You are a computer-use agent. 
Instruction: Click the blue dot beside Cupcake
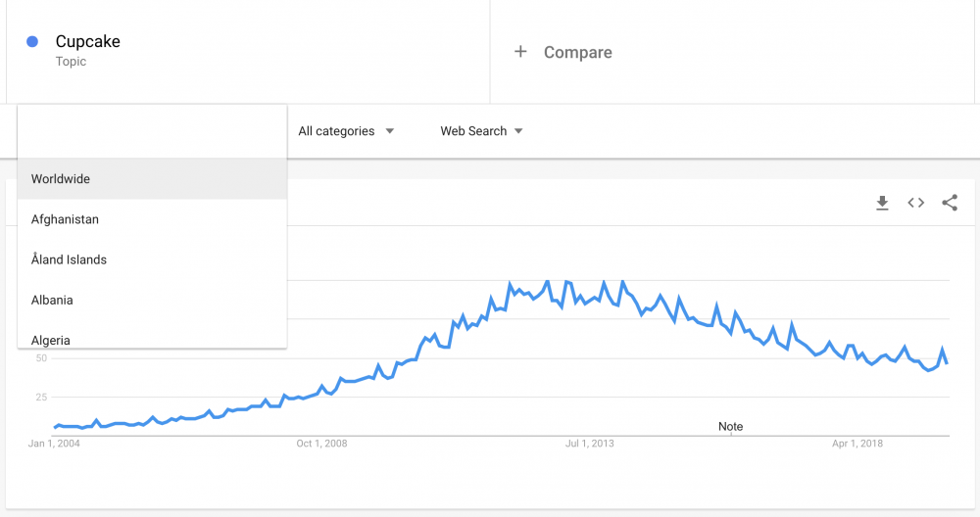click(x=32, y=42)
